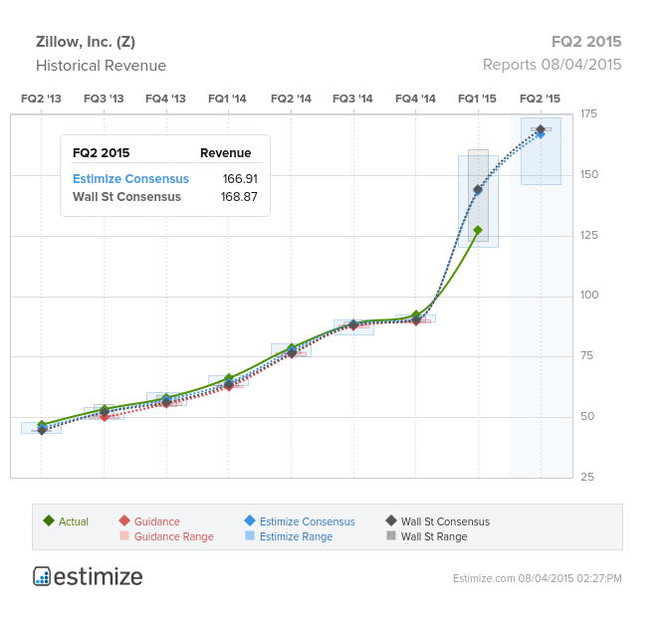Click the estimize logo icon

tap(42, 576)
